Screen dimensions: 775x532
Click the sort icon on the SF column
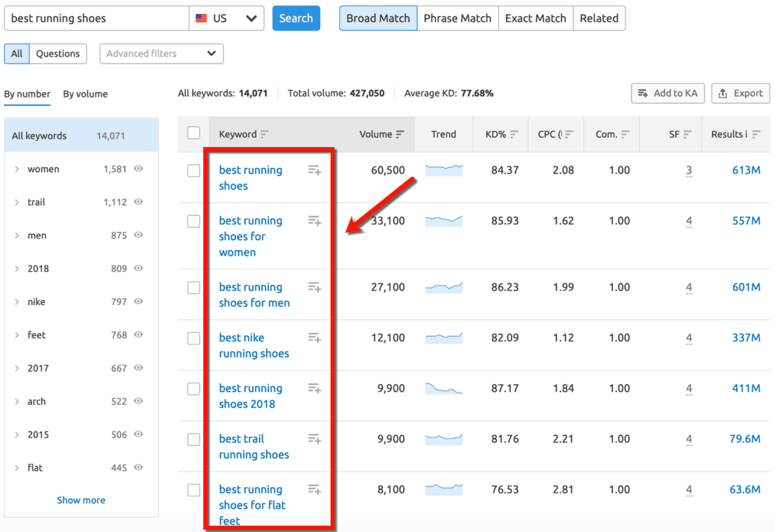point(687,133)
